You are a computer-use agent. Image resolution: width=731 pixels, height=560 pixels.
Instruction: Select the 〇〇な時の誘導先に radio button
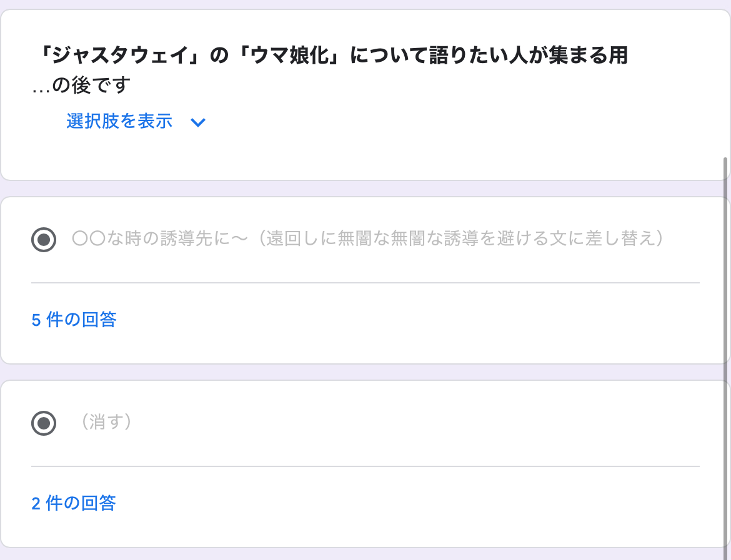click(44, 239)
